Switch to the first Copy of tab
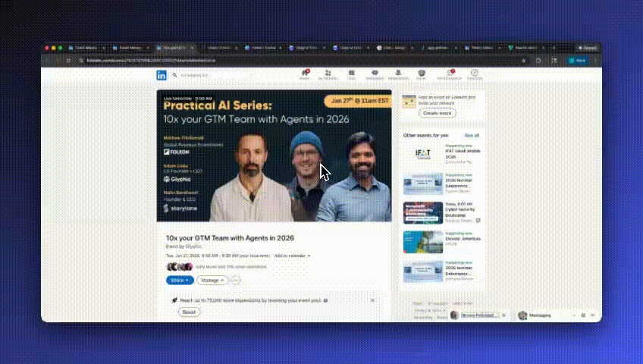The image size is (643, 364). (x=307, y=48)
